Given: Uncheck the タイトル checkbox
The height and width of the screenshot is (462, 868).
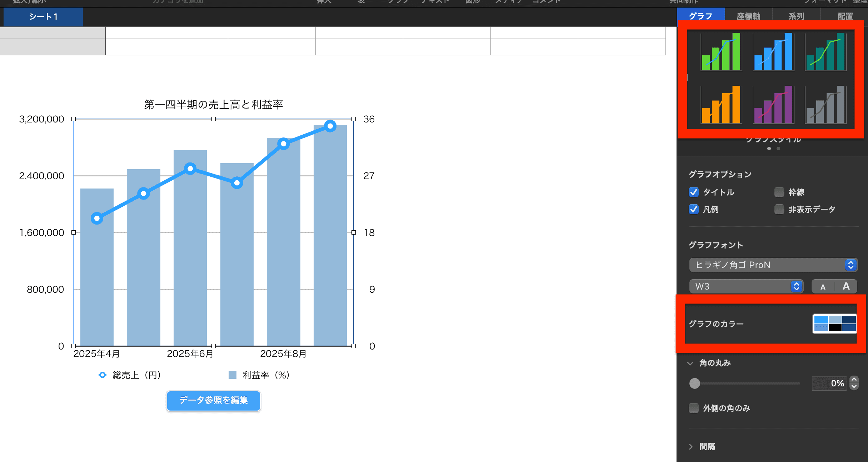Looking at the screenshot, I should pos(693,192).
